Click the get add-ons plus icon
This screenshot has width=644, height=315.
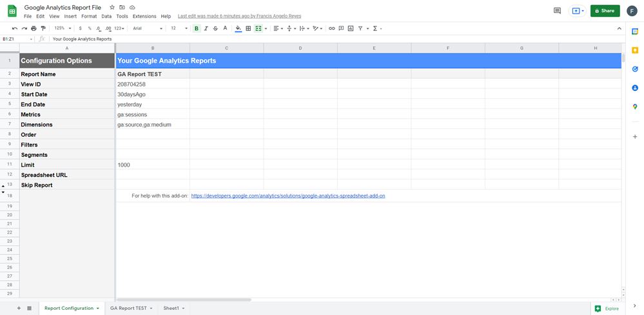pyautogui.click(x=635, y=137)
